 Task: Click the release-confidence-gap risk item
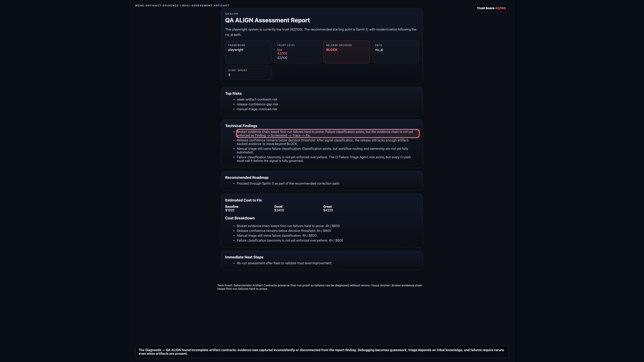click(x=257, y=104)
